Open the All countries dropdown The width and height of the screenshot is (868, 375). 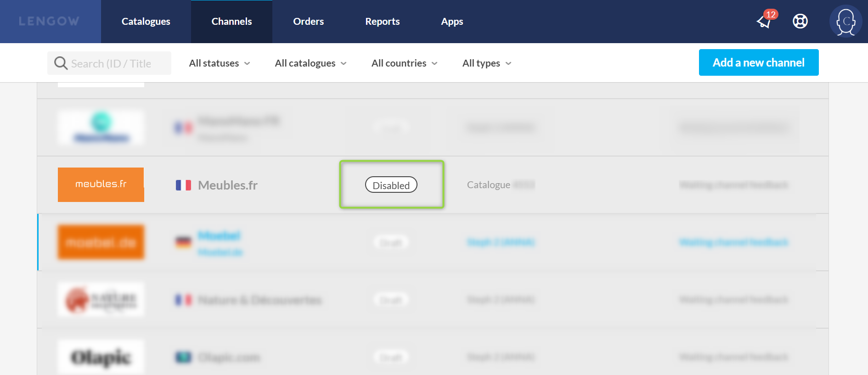(x=404, y=63)
